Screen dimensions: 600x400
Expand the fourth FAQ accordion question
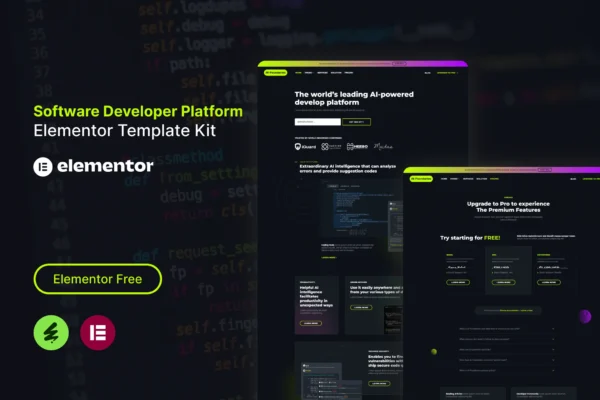507,360
